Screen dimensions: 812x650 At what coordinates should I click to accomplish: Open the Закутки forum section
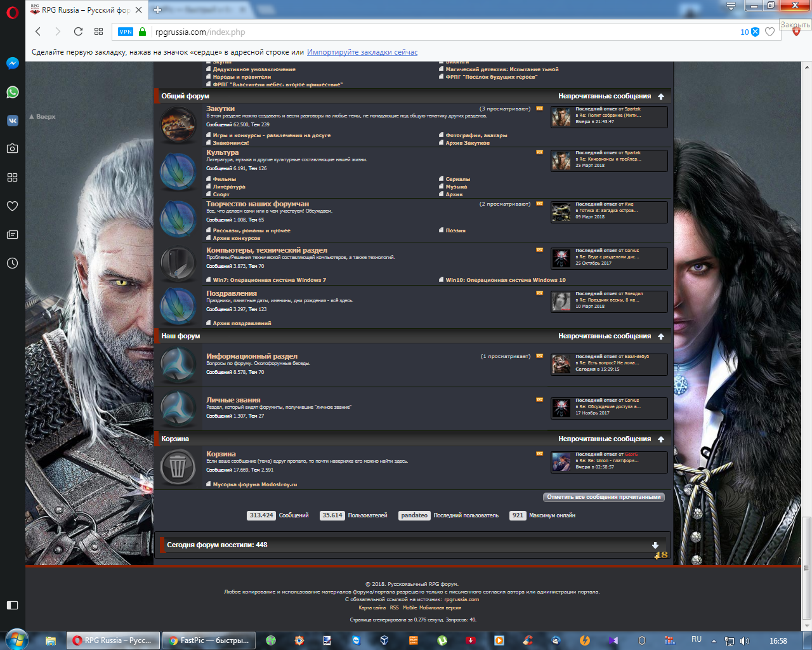point(220,109)
